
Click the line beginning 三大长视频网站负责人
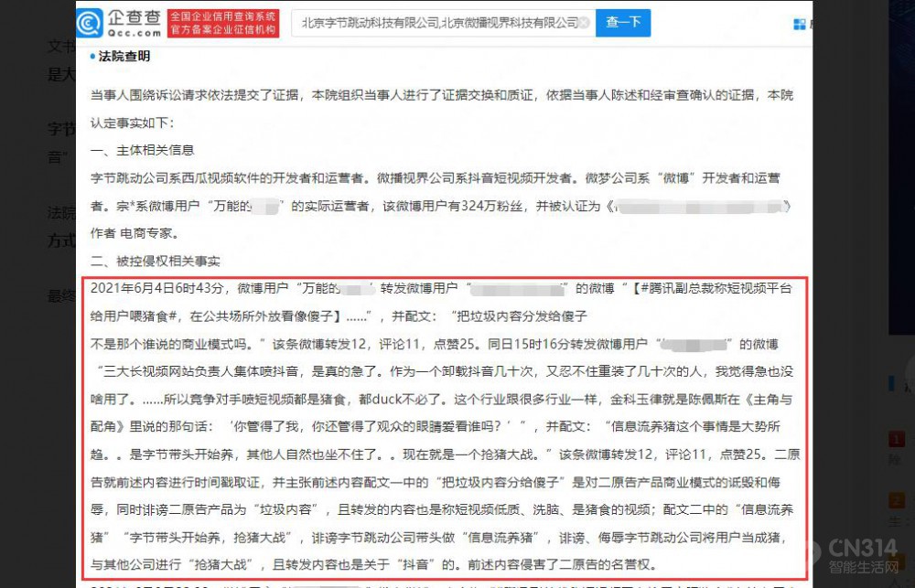tap(445, 371)
